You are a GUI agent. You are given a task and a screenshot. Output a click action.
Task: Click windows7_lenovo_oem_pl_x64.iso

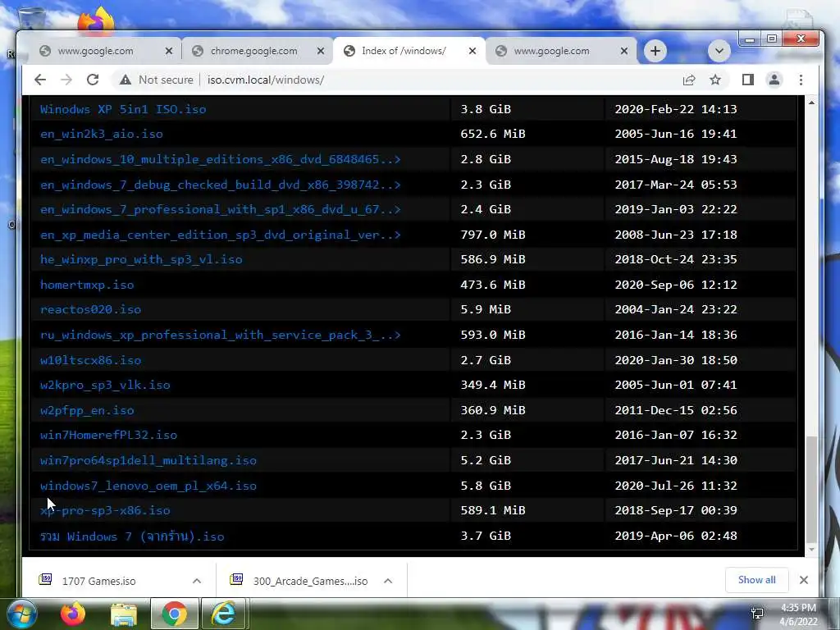click(x=148, y=486)
